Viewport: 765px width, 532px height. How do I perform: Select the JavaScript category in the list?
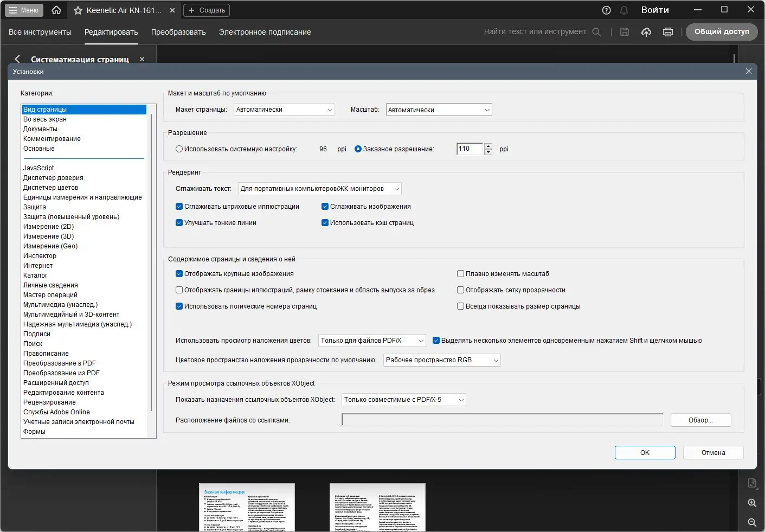38,168
